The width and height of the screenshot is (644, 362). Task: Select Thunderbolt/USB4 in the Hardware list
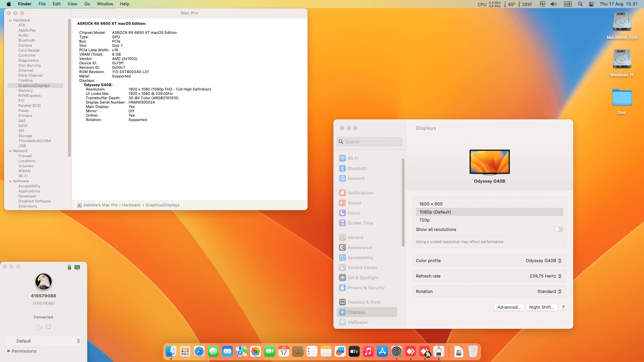click(x=35, y=141)
